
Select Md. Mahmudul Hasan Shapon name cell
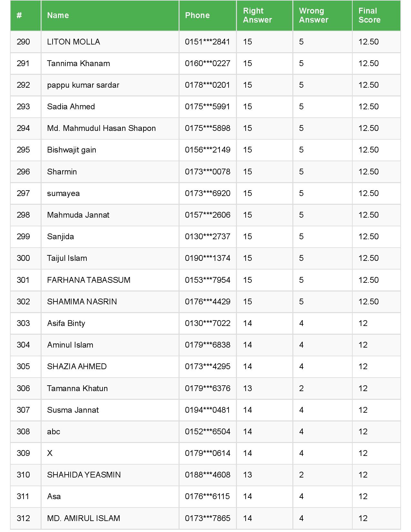(x=101, y=128)
